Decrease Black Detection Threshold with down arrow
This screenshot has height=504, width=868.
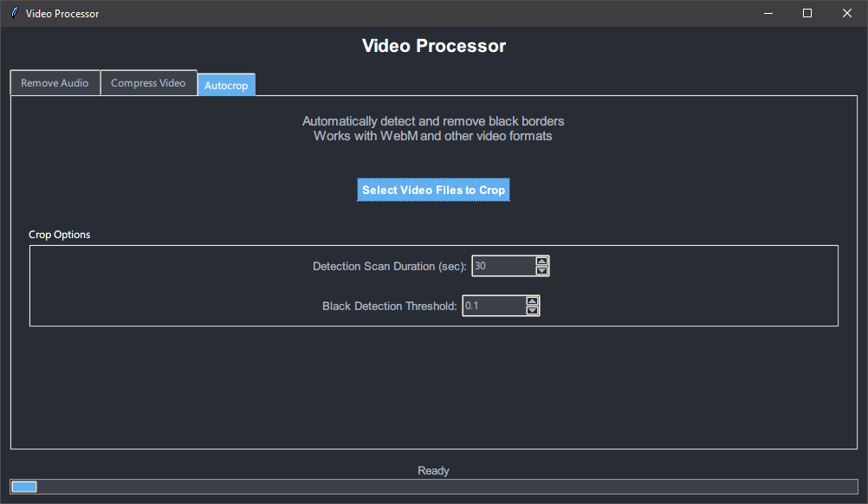click(533, 310)
